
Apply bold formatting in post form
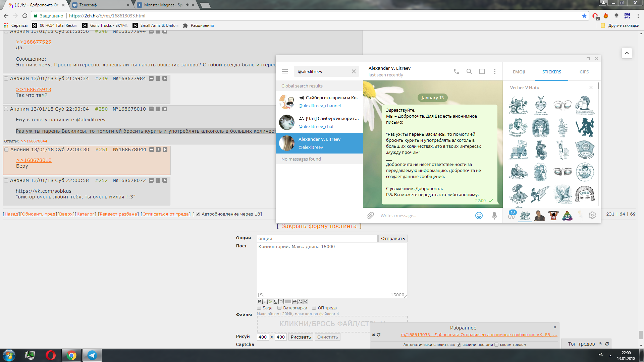click(x=260, y=302)
